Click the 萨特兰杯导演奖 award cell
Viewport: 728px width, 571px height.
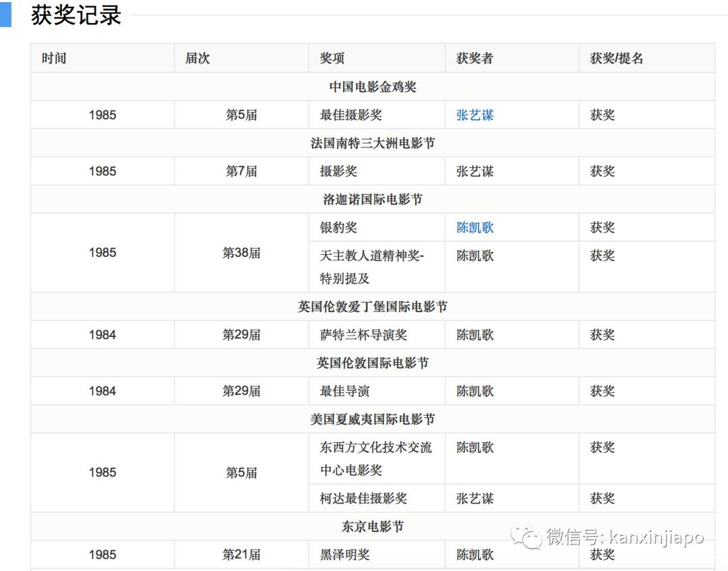[x=363, y=335]
